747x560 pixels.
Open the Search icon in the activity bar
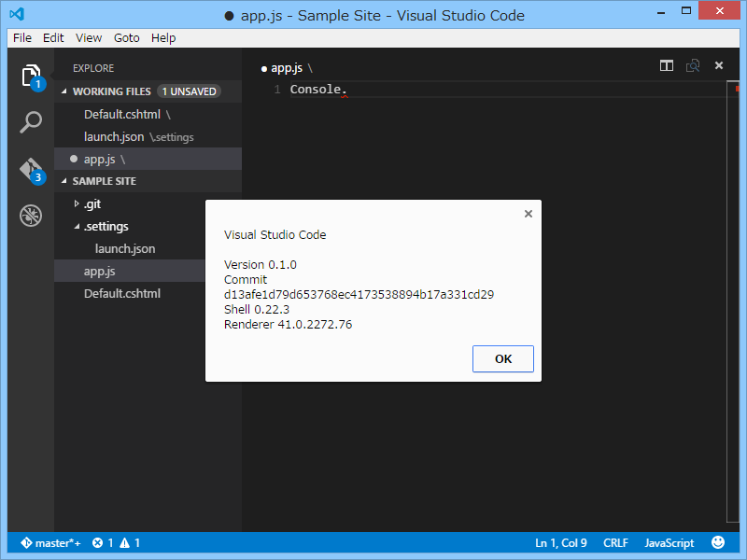click(x=30, y=121)
